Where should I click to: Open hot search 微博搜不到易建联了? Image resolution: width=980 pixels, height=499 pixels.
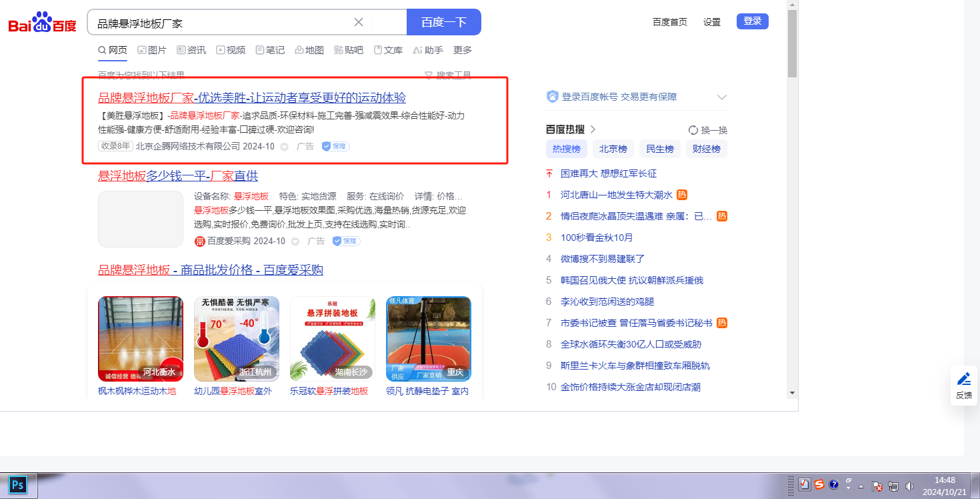click(x=603, y=259)
